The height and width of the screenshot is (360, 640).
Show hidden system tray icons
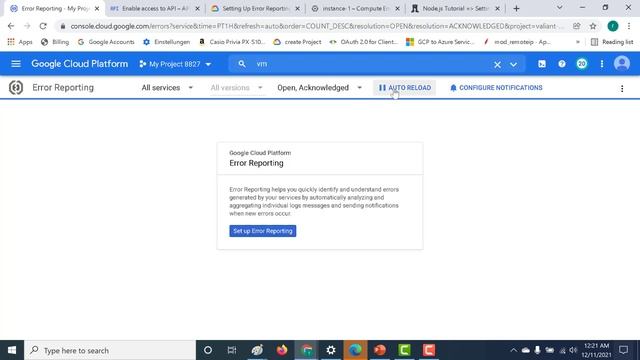(x=513, y=350)
